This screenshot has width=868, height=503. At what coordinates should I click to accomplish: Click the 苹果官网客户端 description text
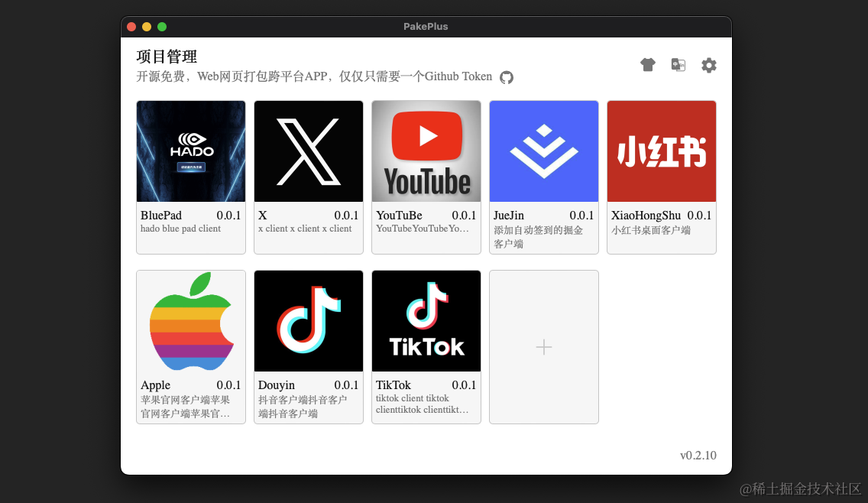click(185, 406)
